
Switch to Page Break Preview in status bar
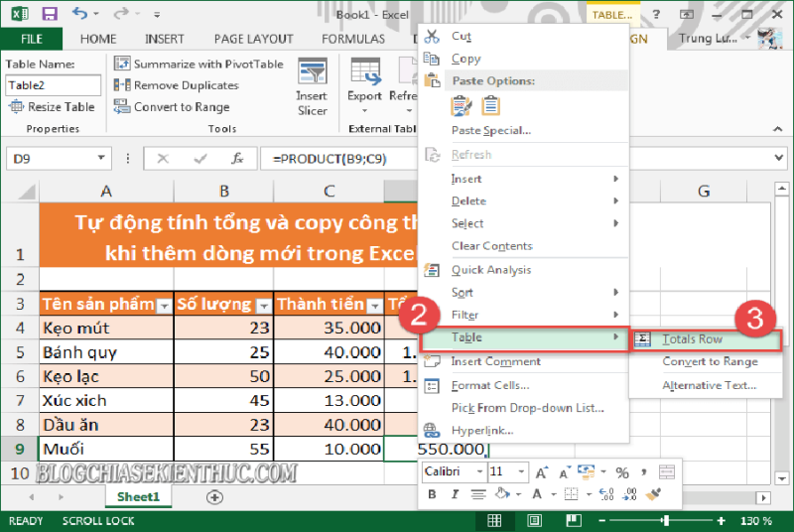click(x=574, y=520)
